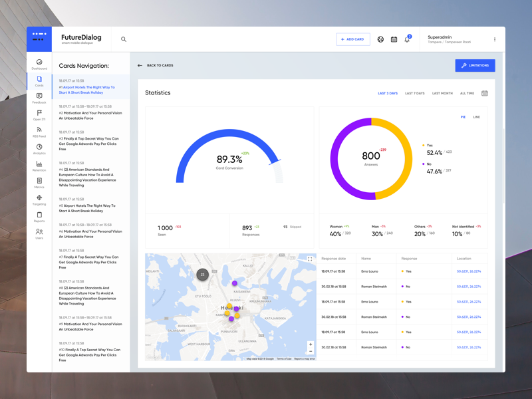Open Reports in sidebar
532x399 pixels.
click(x=39, y=217)
